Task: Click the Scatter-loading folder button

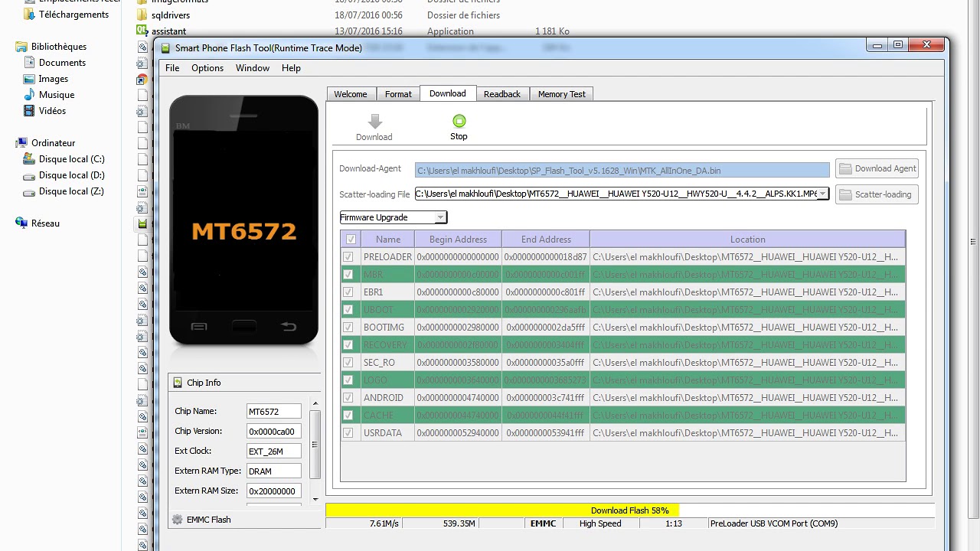Action: (x=877, y=194)
